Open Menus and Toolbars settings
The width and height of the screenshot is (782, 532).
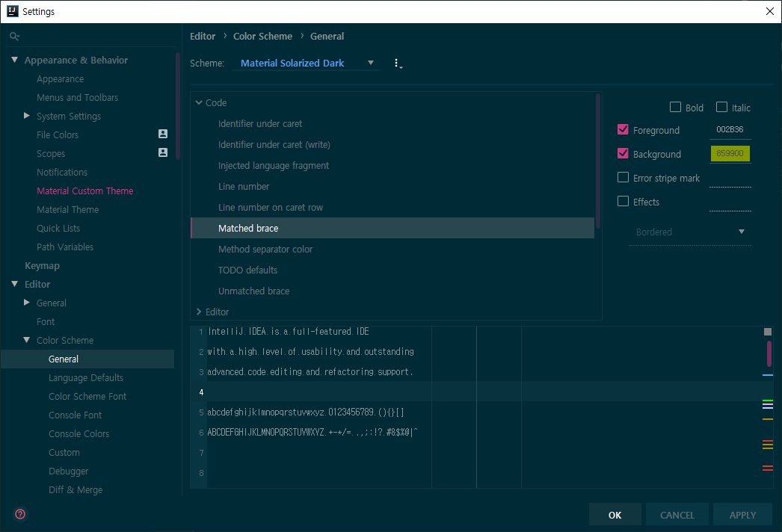[77, 98]
